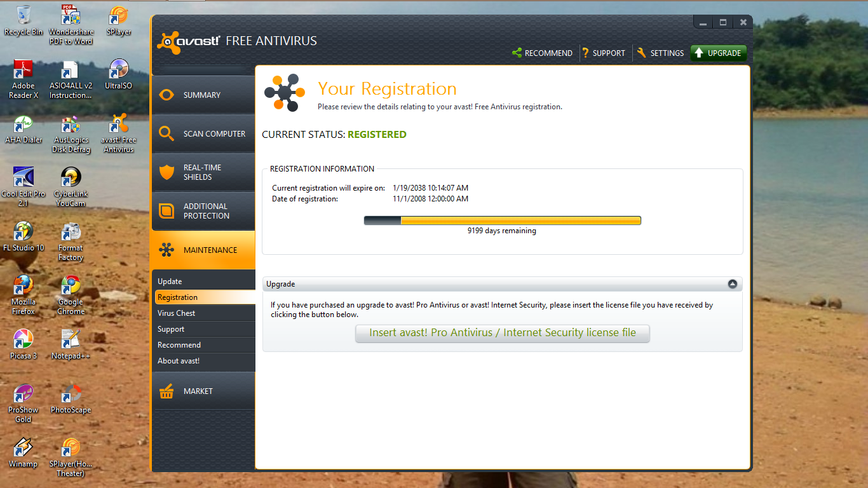The image size is (868, 488).
Task: Click Recommend in the top toolbar
Action: coord(542,53)
